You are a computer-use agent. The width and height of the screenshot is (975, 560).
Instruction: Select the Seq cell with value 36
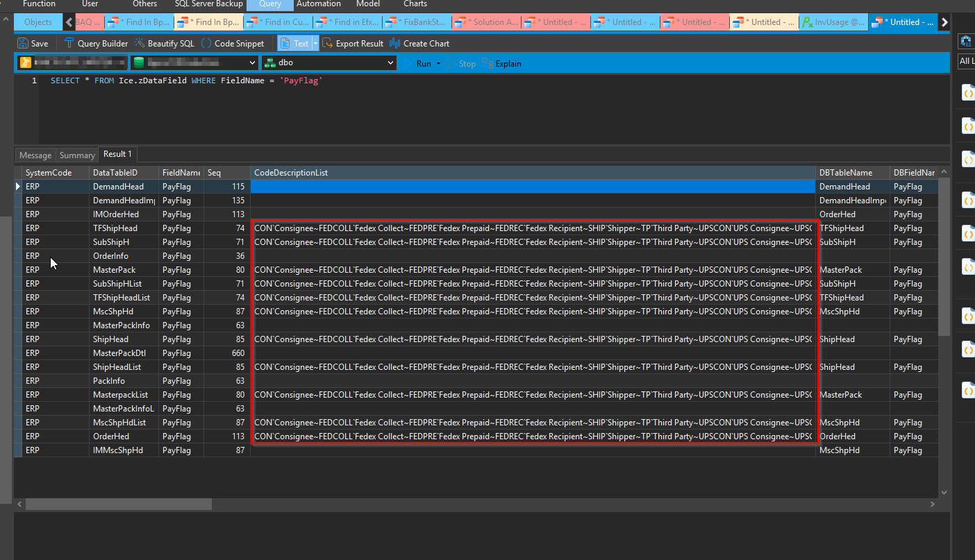227,256
